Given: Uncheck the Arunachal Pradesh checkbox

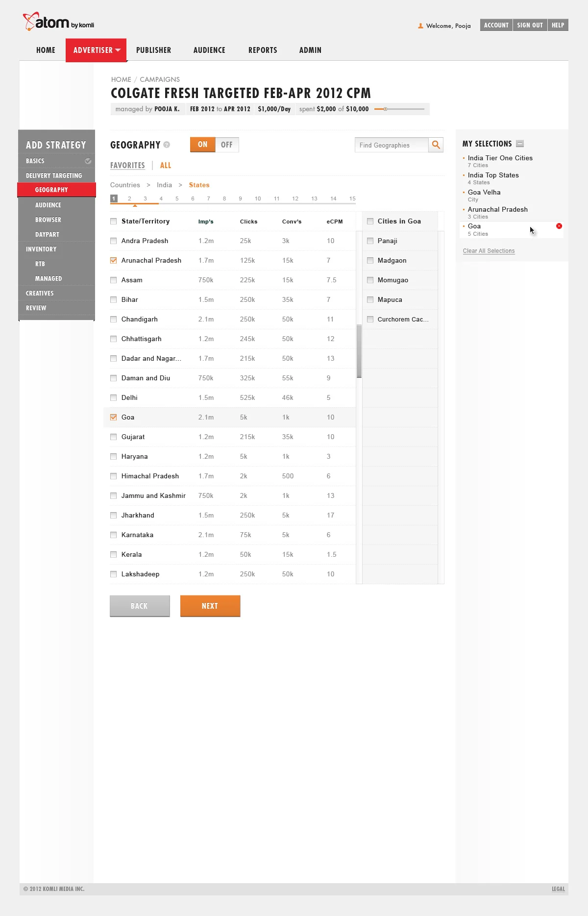Looking at the screenshot, I should (114, 260).
